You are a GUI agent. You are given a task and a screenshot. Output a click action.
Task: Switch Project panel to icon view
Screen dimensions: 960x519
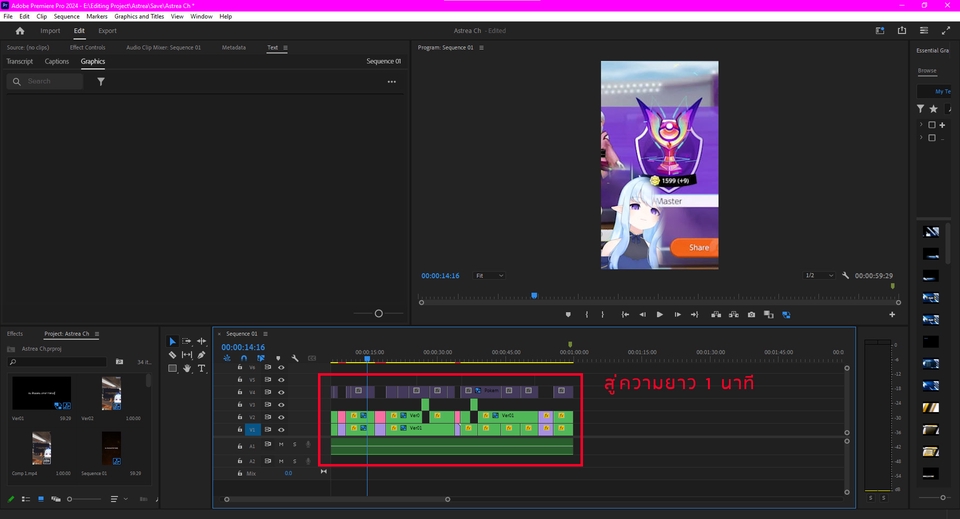tap(41, 499)
